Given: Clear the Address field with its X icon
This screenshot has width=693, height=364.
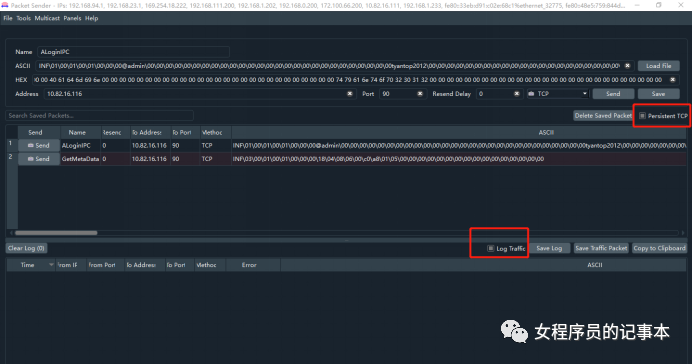Looking at the screenshot, I should pos(350,94).
